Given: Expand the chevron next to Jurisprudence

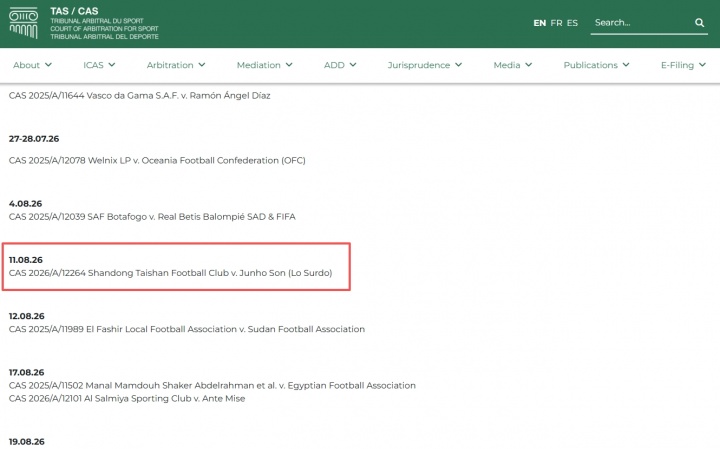Looking at the screenshot, I should pos(458,65).
